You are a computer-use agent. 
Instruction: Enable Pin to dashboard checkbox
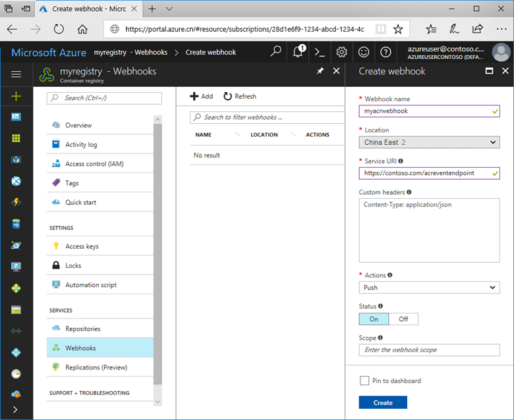click(x=364, y=381)
